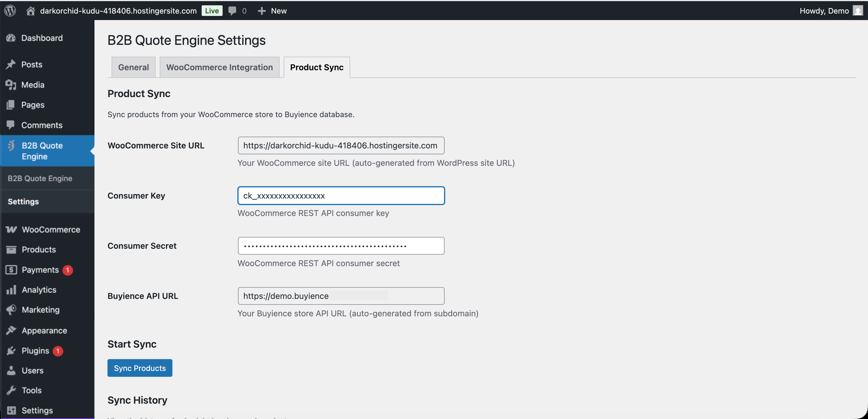868x419 pixels.
Task: Focus the Consumer Secret password field
Action: click(341, 246)
